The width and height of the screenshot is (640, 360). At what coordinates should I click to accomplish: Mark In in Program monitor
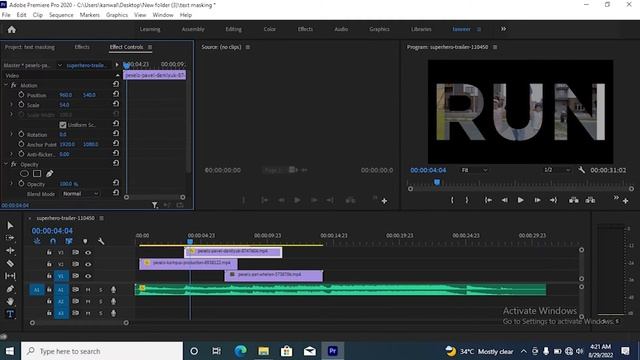point(452,200)
